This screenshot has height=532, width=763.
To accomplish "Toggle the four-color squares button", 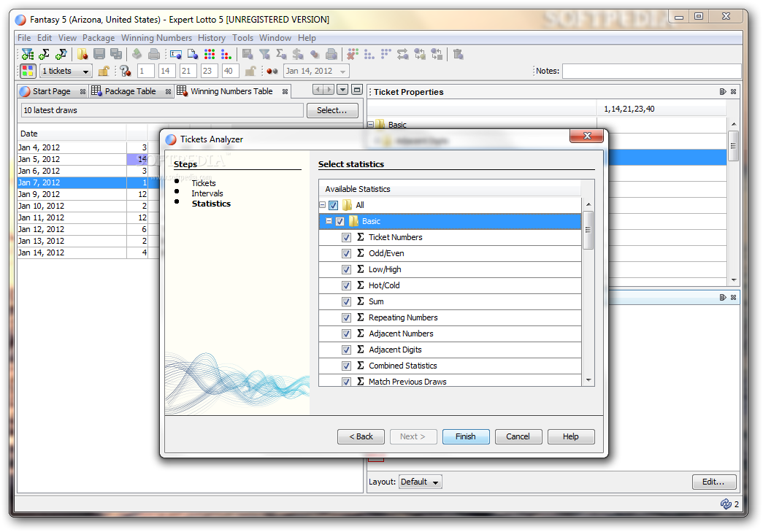I will 28,71.
